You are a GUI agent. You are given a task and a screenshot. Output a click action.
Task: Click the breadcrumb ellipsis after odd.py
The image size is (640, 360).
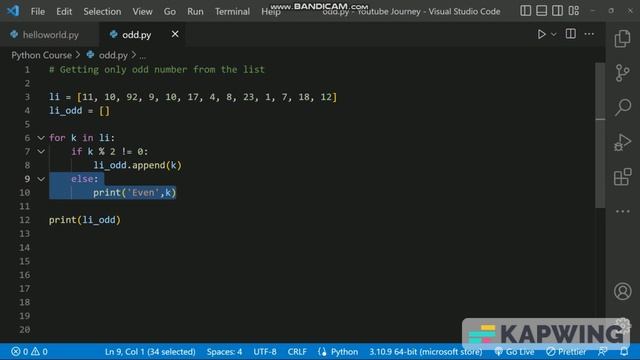coord(142,56)
